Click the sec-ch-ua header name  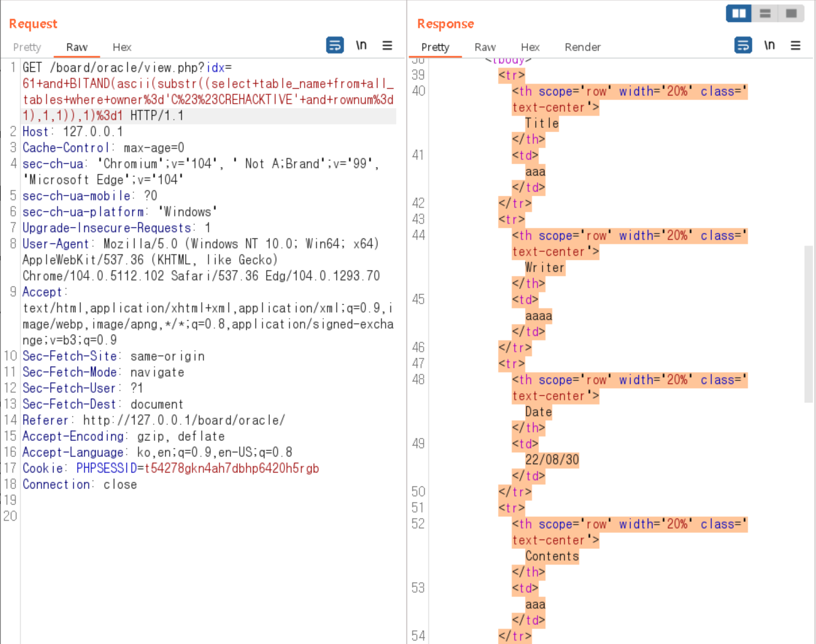click(52, 164)
